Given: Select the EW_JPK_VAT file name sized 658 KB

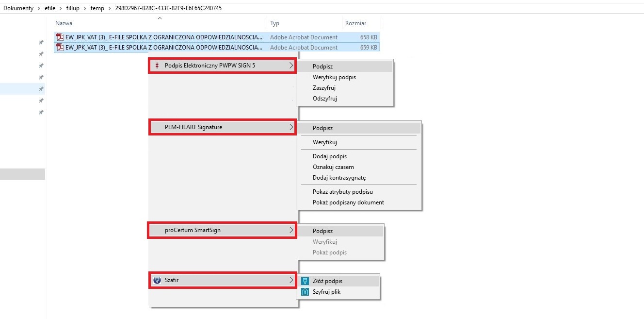Looking at the screenshot, I should click(x=164, y=37).
